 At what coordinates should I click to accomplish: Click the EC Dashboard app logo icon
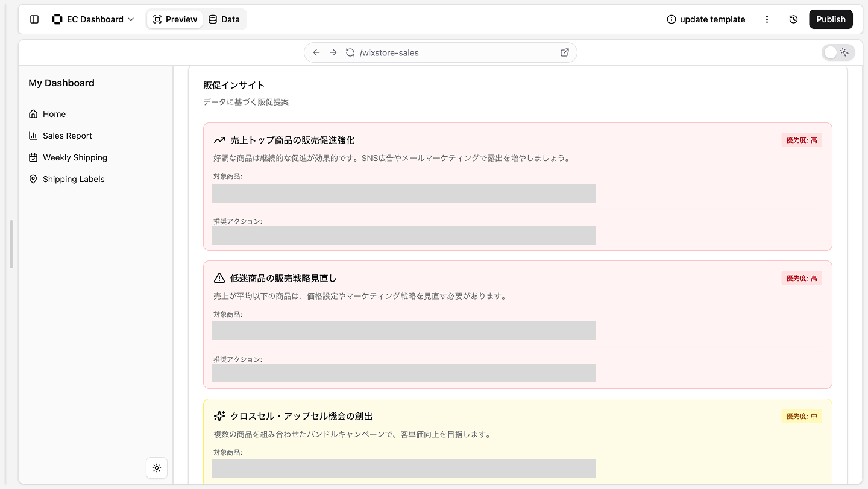[57, 19]
